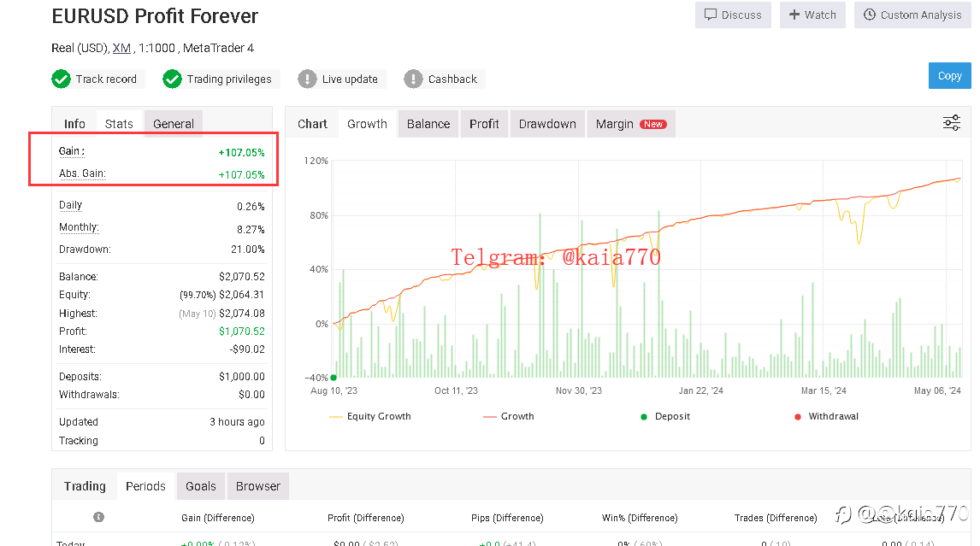Click the EURUSD Profit Forever title
Screen dimensions: 980x546
pyautogui.click(x=155, y=16)
